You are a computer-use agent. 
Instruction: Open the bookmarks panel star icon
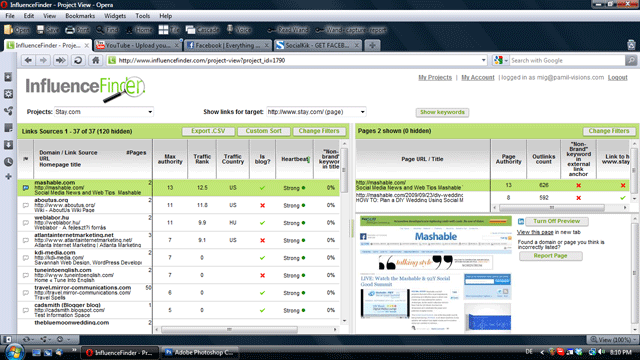pos(8,77)
